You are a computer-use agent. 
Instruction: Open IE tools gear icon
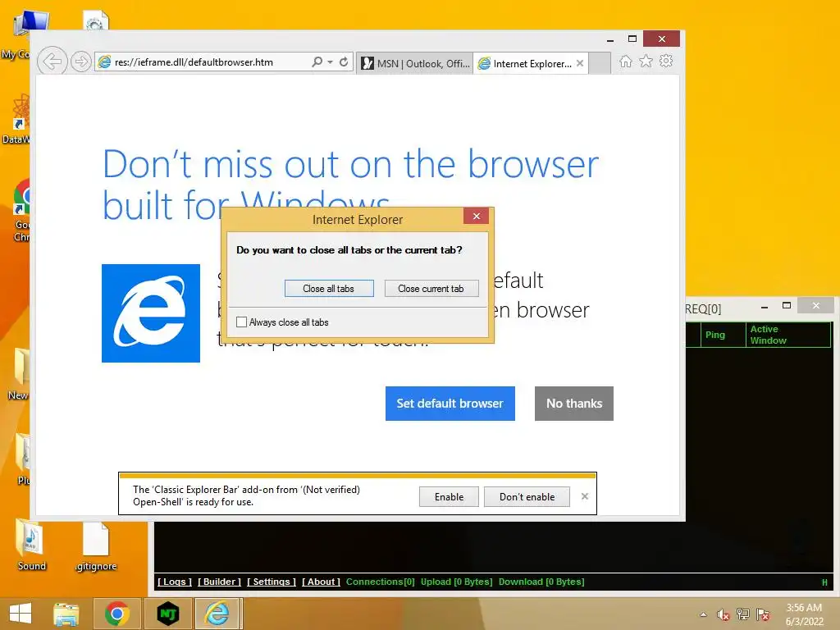pyautogui.click(x=666, y=61)
